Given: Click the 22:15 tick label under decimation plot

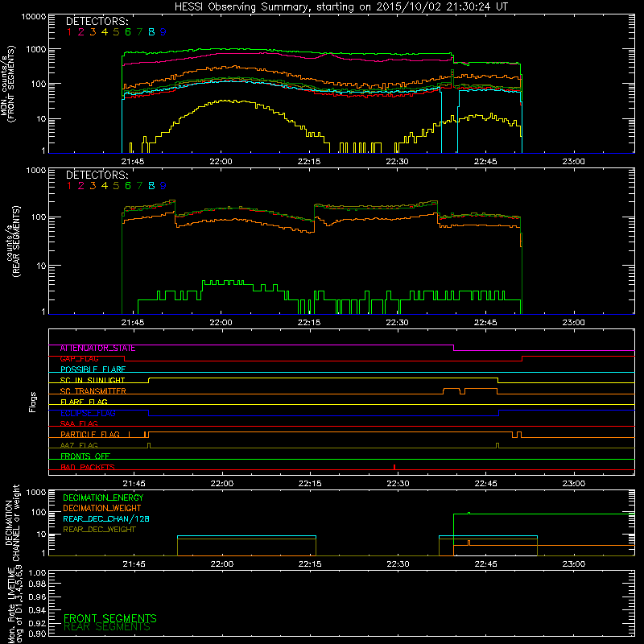Looking at the screenshot, I should (x=310, y=564).
